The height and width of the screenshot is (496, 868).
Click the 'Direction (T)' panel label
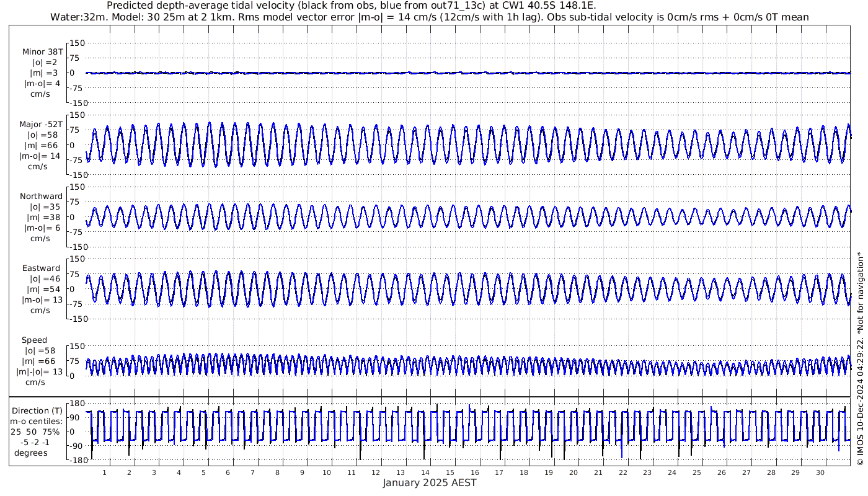click(x=37, y=411)
